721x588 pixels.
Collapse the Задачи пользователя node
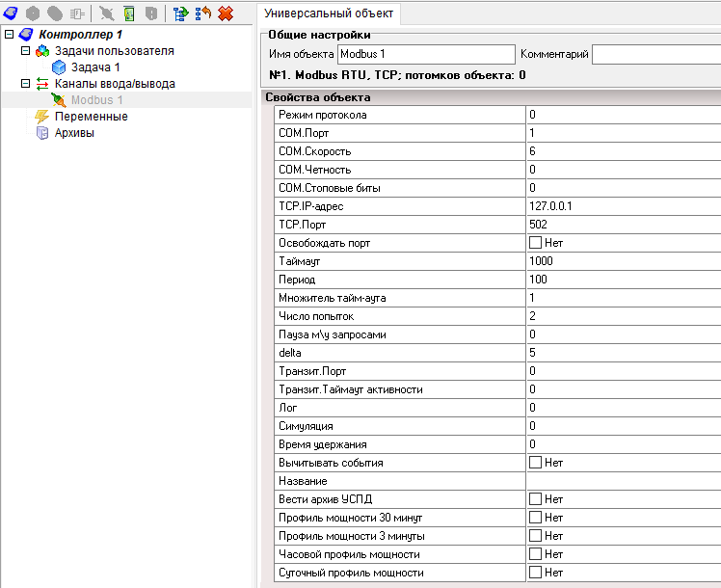click(x=26, y=50)
